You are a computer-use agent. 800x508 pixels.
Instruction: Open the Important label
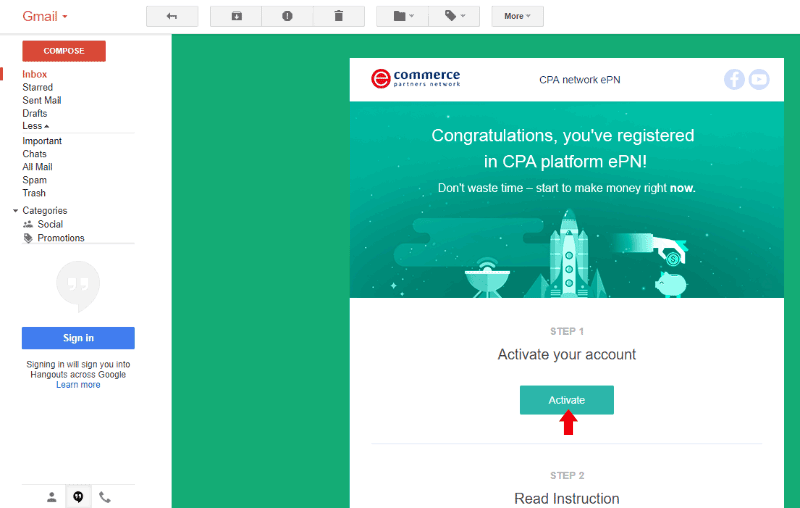(x=42, y=141)
